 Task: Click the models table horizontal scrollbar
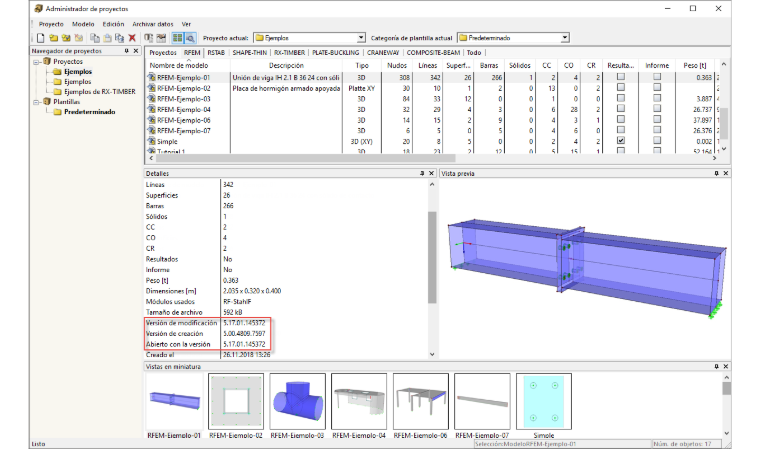click(305, 158)
